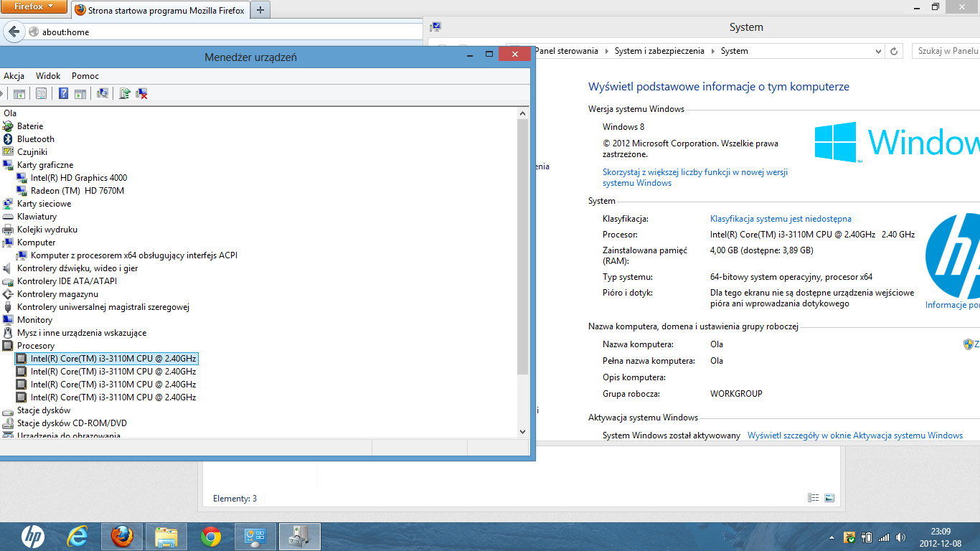
Task: Open the Akcja menu
Action: tap(14, 76)
